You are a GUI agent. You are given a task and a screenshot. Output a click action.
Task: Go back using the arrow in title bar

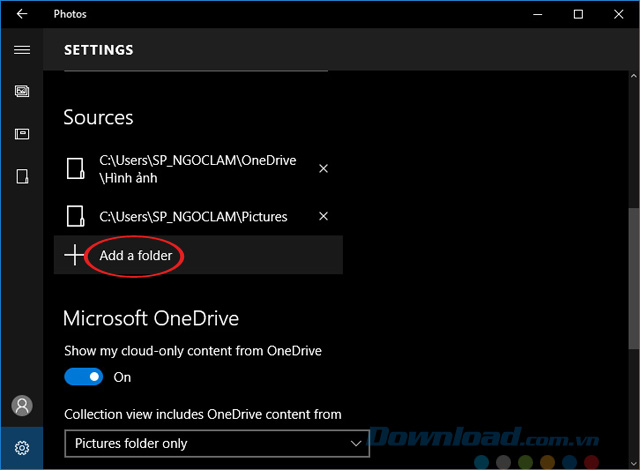[22, 14]
